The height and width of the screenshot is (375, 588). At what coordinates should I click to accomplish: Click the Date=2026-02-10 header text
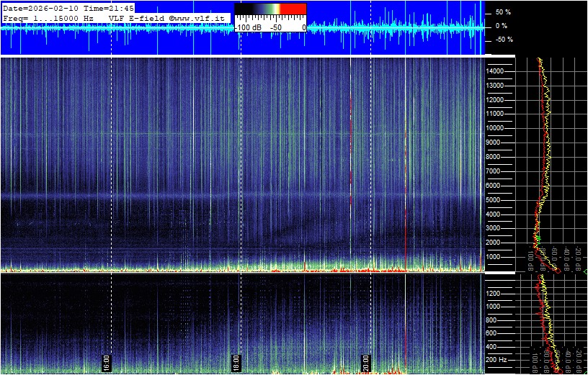(41, 8)
